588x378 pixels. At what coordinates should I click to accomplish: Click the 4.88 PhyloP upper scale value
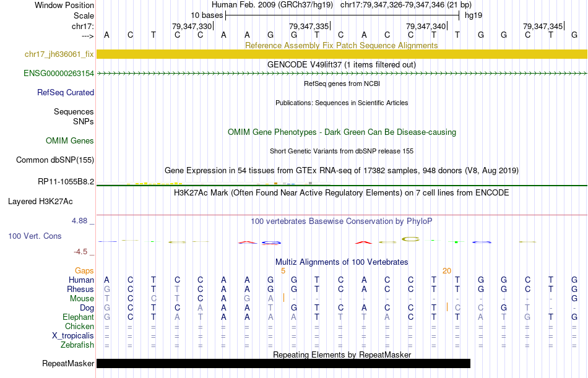point(79,221)
